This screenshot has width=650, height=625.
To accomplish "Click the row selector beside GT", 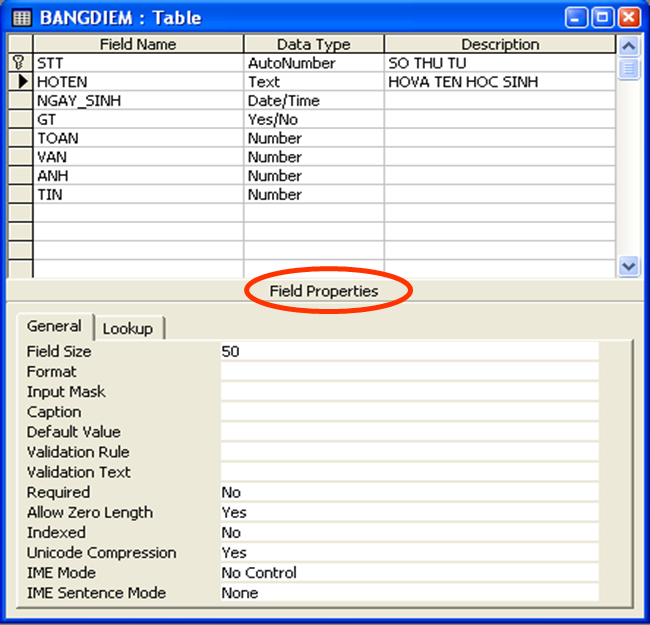I will click(20, 119).
